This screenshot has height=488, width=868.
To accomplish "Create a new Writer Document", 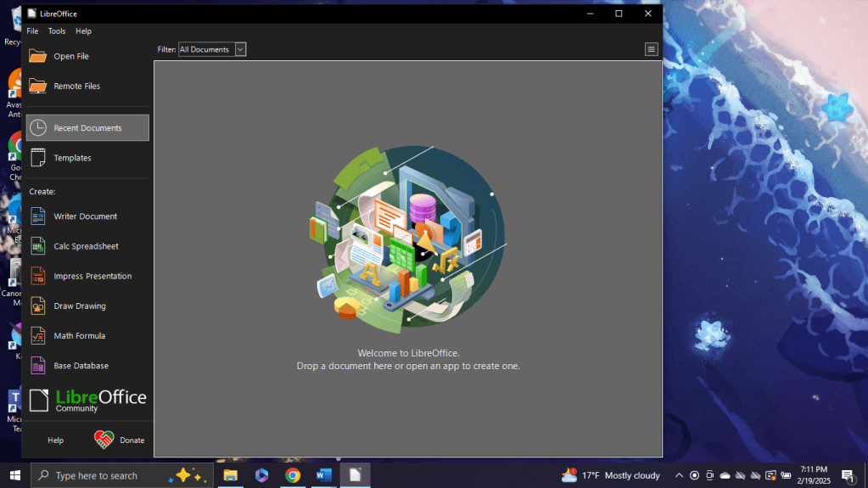I will (x=85, y=216).
